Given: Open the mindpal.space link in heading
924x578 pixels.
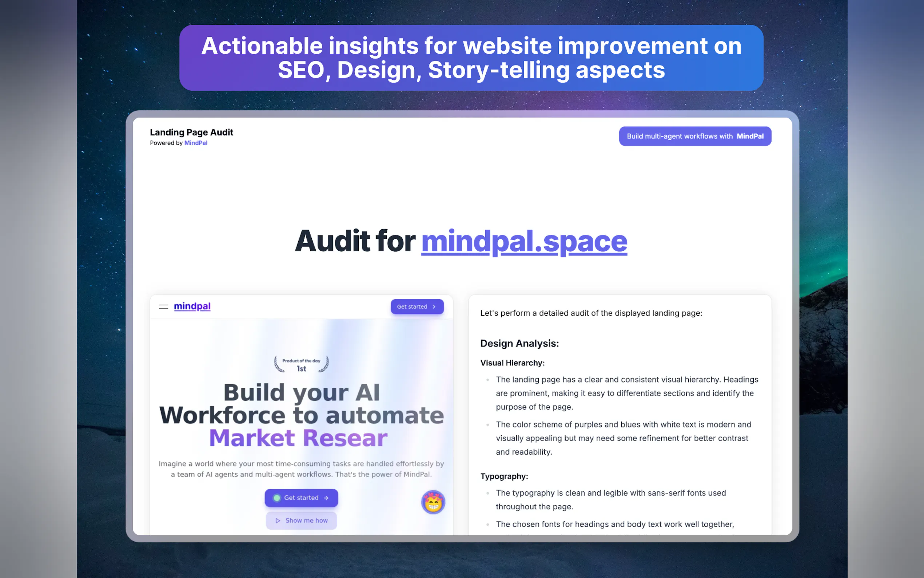Looking at the screenshot, I should pos(524,241).
